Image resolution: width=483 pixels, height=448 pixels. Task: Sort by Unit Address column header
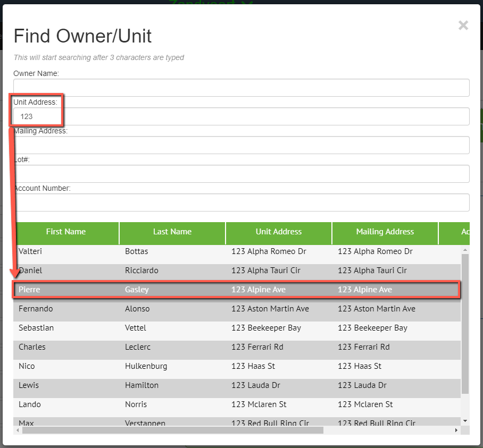pyautogui.click(x=278, y=232)
